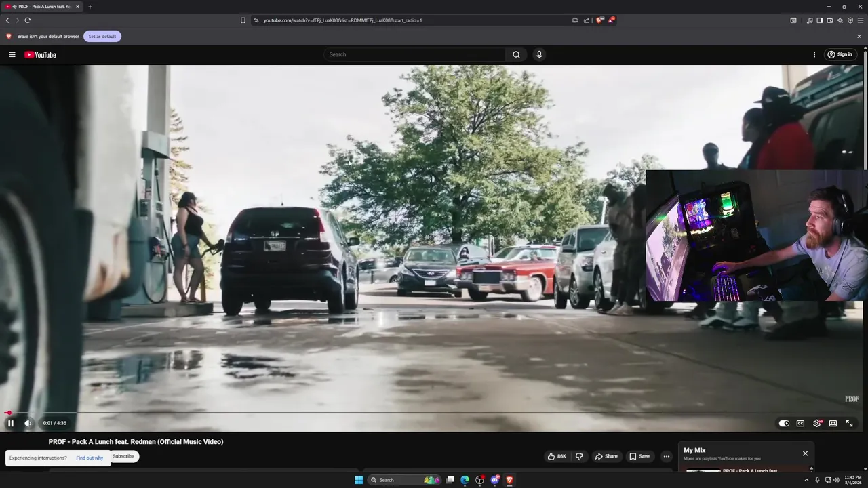Click the video title text
Image resolution: width=868 pixels, height=488 pixels.
point(136,442)
